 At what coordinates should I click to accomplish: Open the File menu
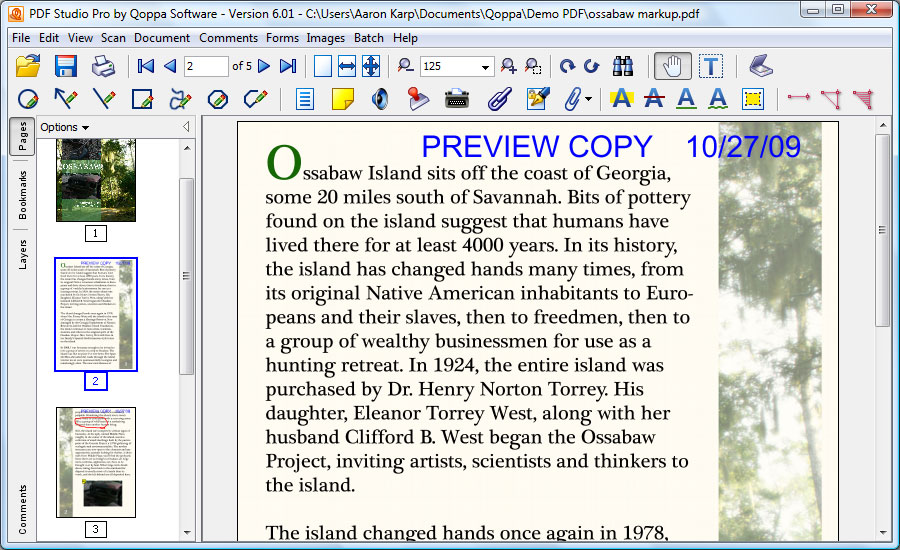click(x=21, y=38)
